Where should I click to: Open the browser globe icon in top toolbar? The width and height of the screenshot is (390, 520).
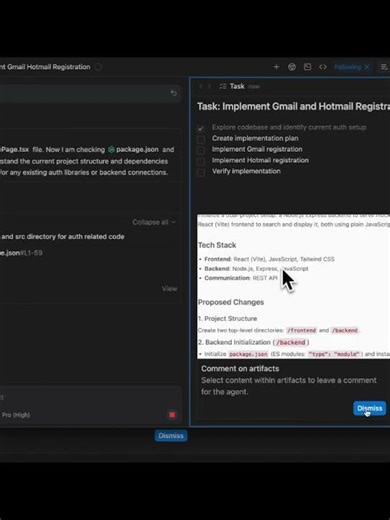coord(292,67)
